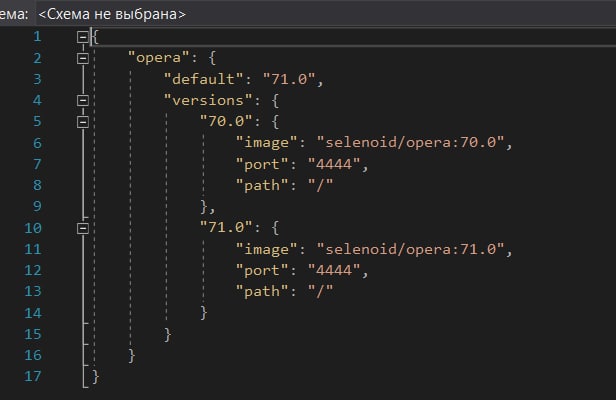
Task: Collapse the "versions" block on line 4
Action: (x=82, y=101)
